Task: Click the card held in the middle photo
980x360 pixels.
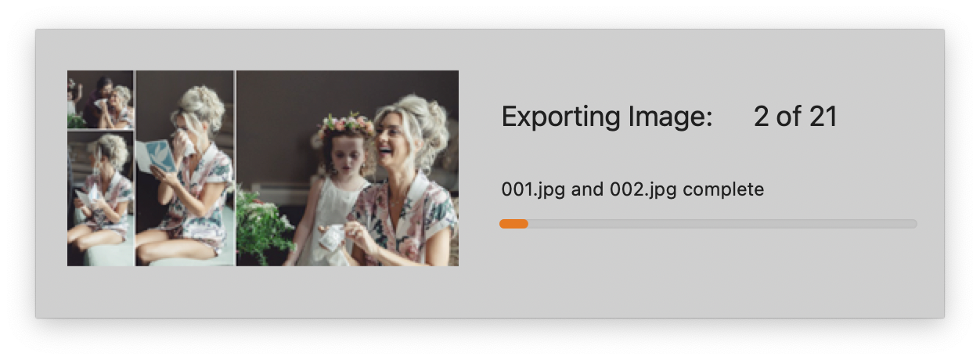Action: pyautogui.click(x=157, y=156)
